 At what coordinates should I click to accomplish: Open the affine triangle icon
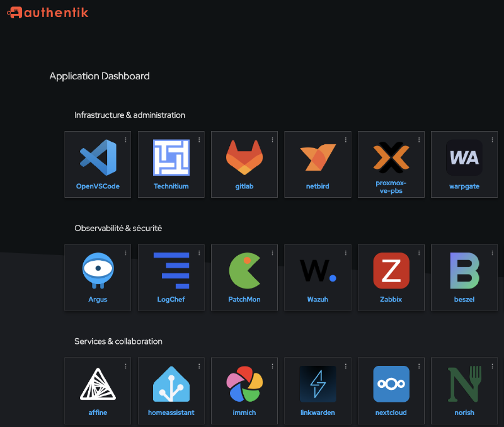[x=98, y=384]
